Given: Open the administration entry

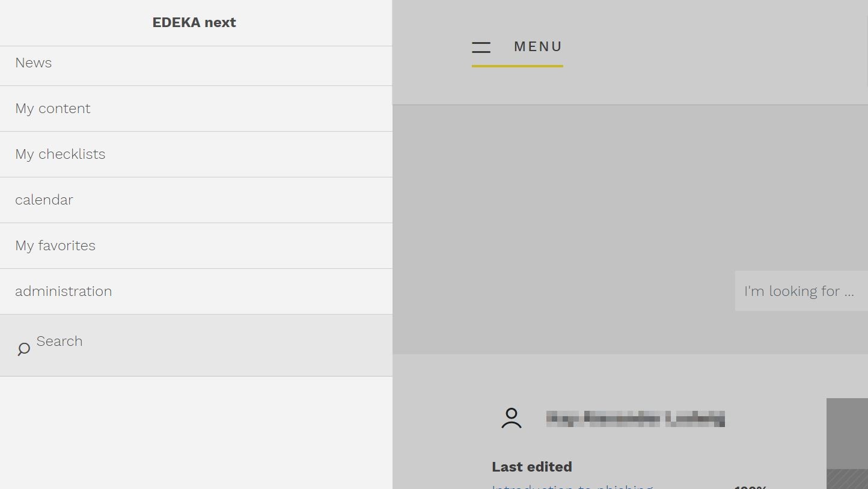Looking at the screenshot, I should (196, 291).
